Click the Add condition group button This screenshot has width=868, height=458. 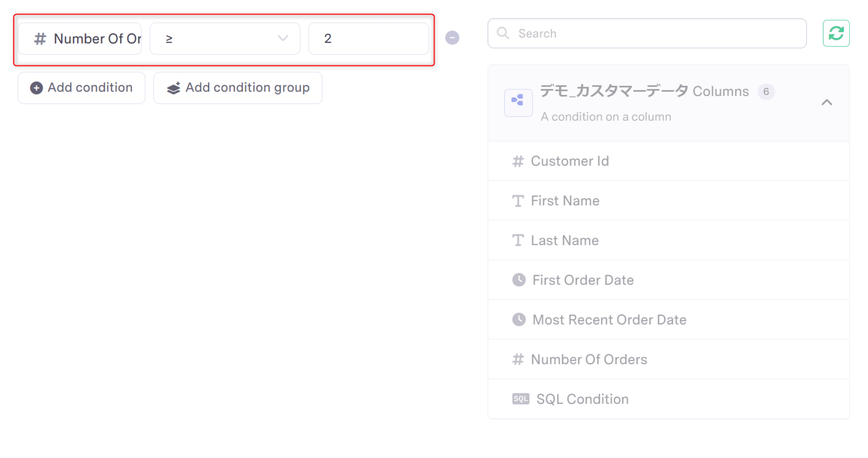(238, 88)
